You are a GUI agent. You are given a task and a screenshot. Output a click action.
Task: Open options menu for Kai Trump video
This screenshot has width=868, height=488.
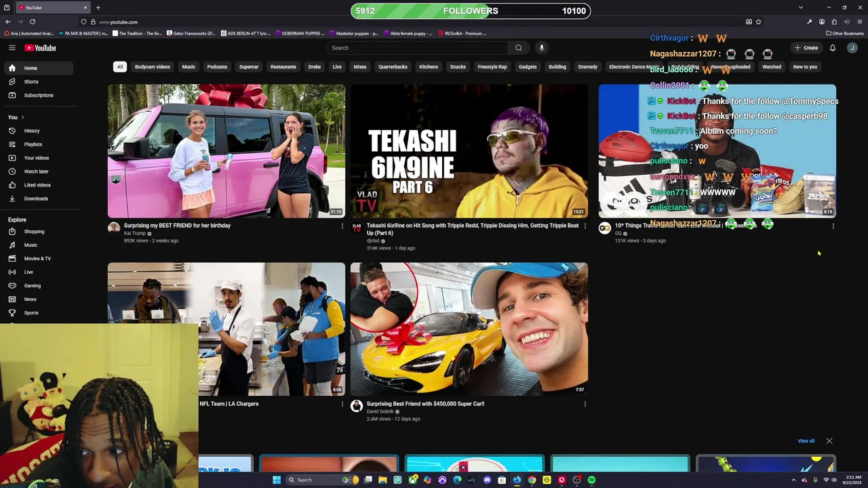tap(342, 226)
